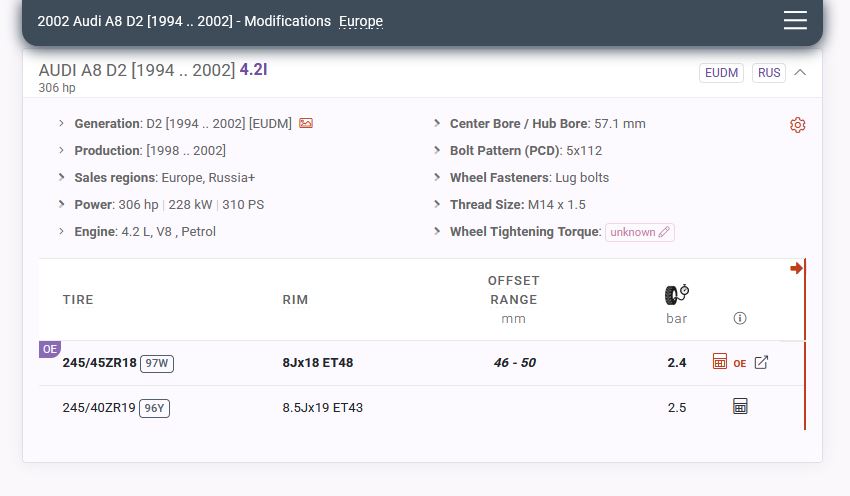This screenshot has height=496, width=850.
Task: Click the Lug bolts fastener value
Action: [582, 178]
